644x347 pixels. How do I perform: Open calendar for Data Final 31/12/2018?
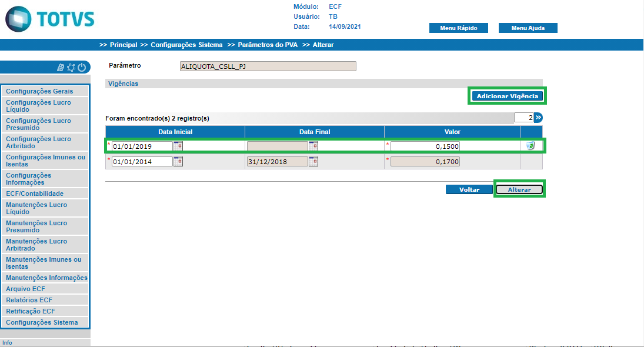coord(313,161)
